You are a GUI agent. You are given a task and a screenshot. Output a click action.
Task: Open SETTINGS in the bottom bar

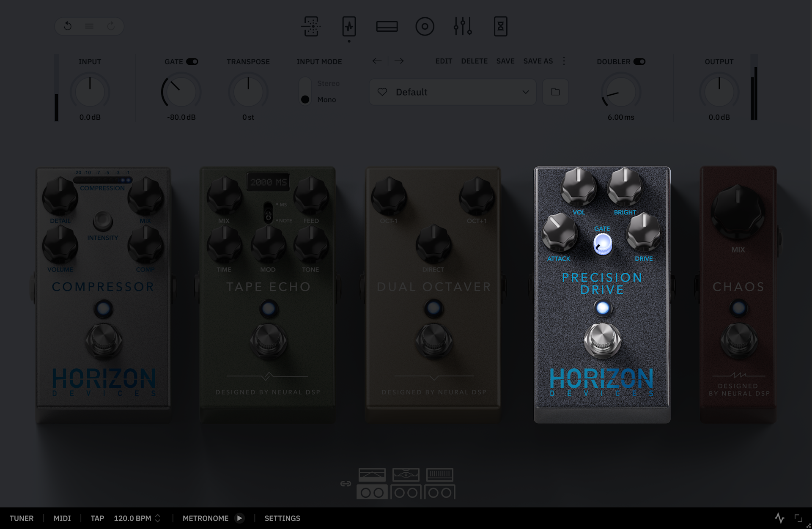283,518
